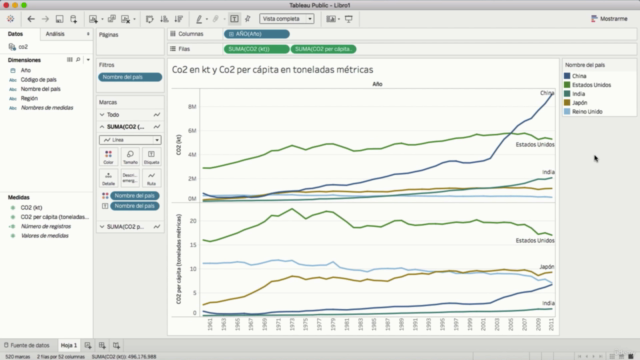Click the Ruta marks card button
This screenshot has width=640, height=360.
[151, 178]
